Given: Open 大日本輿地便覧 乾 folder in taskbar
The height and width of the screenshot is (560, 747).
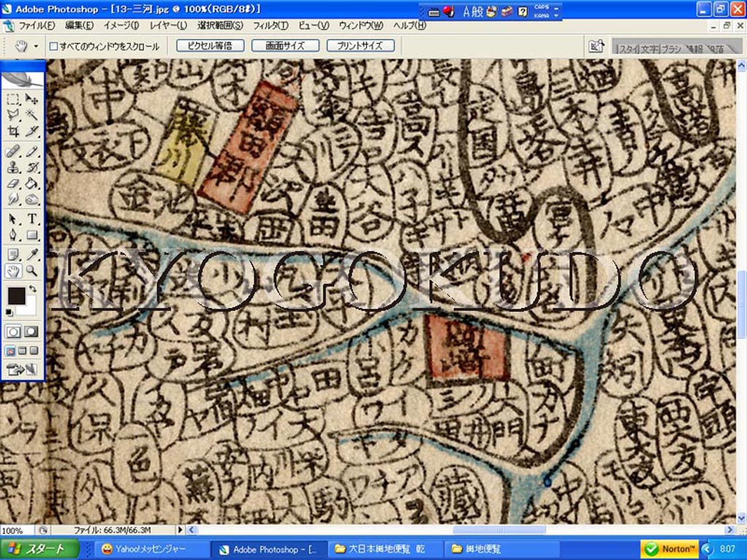Looking at the screenshot, I should [x=387, y=549].
